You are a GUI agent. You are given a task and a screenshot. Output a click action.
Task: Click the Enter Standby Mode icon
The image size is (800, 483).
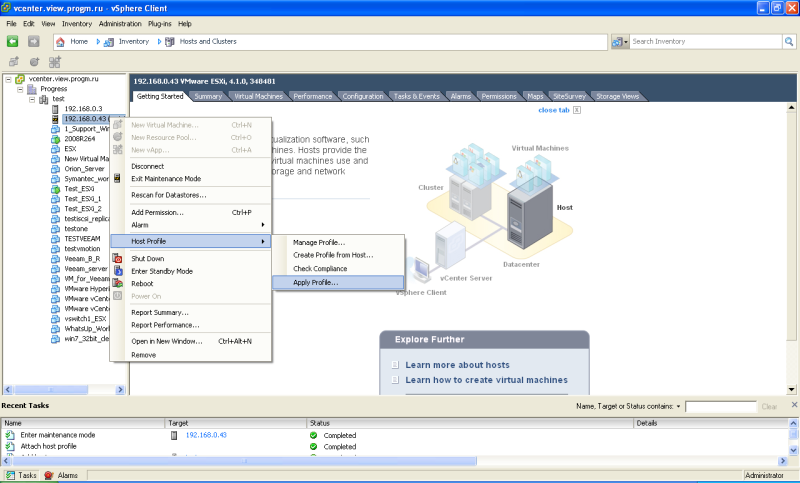pyautogui.click(x=117, y=271)
